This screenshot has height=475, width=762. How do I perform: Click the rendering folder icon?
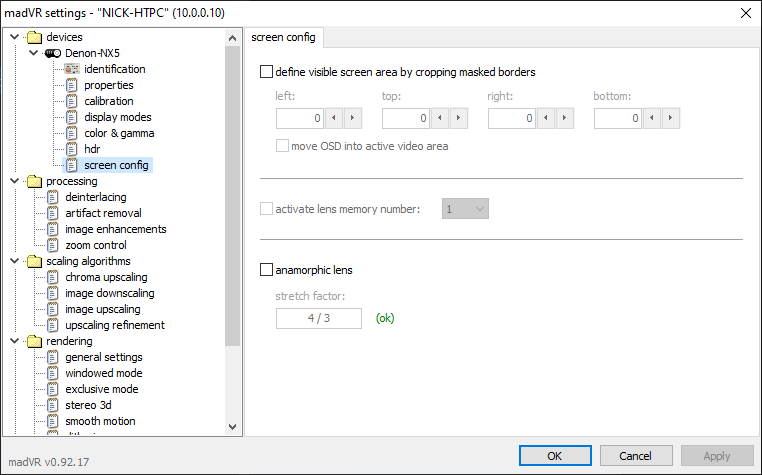(x=35, y=341)
